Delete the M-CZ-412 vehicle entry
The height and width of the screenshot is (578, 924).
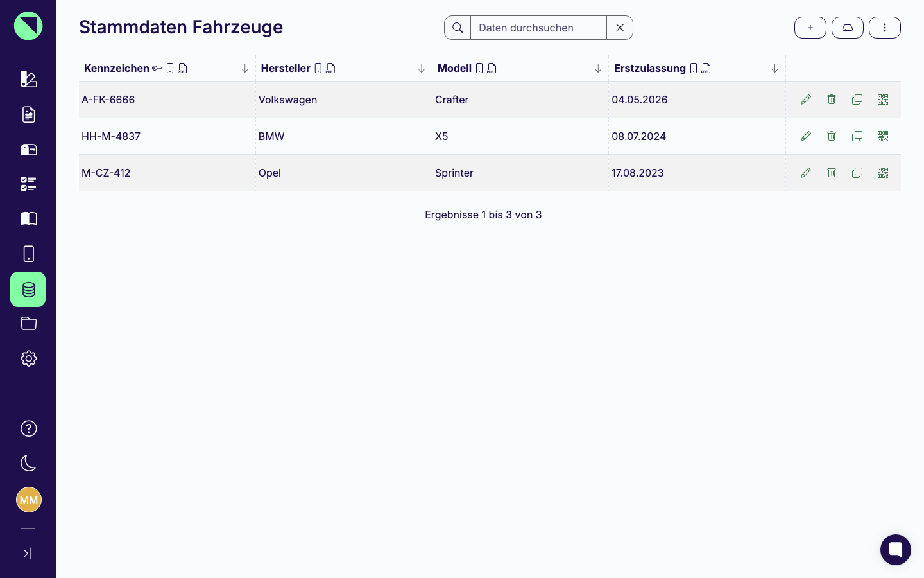832,173
